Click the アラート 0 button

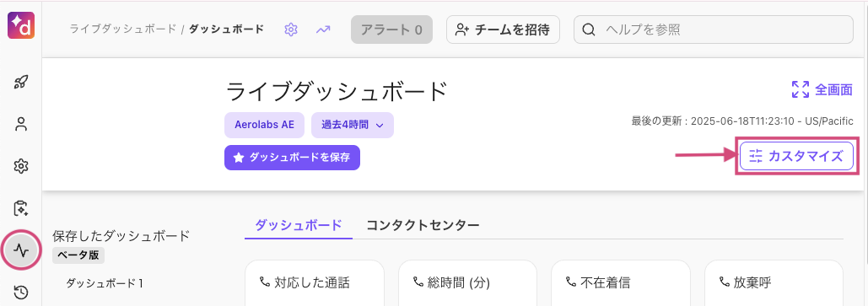point(391,30)
